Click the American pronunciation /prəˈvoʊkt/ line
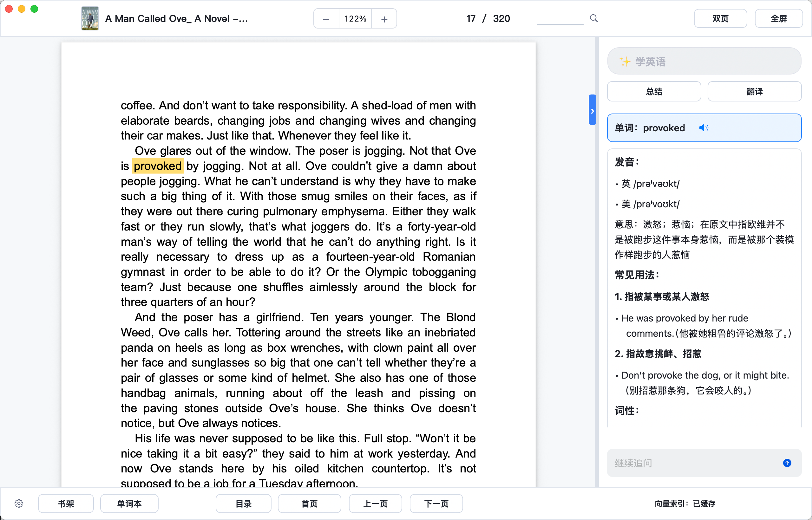 click(650, 204)
